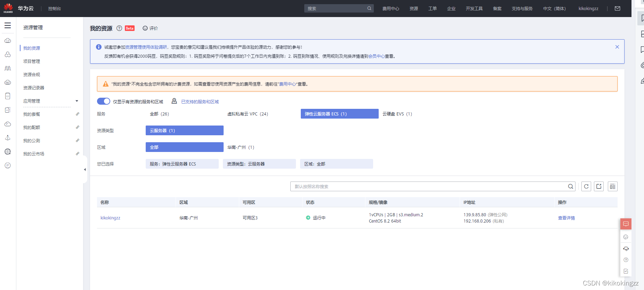Select 我的资源 in the sidebar
The height and width of the screenshot is (290, 644).
click(x=32, y=48)
